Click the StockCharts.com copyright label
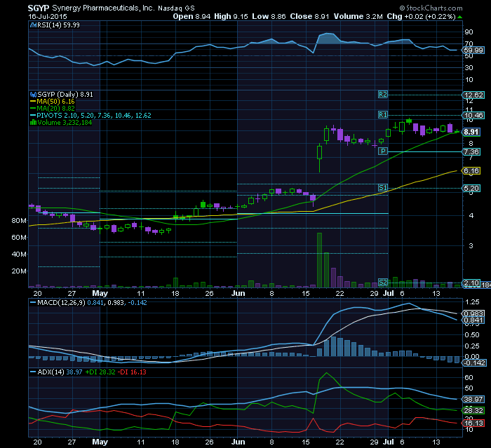 click(431, 8)
